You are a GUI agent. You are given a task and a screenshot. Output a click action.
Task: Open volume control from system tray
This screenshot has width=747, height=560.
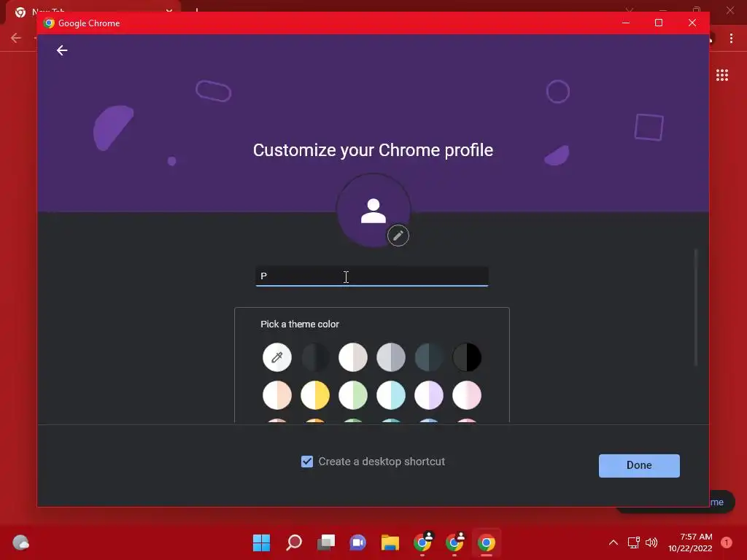pos(651,542)
